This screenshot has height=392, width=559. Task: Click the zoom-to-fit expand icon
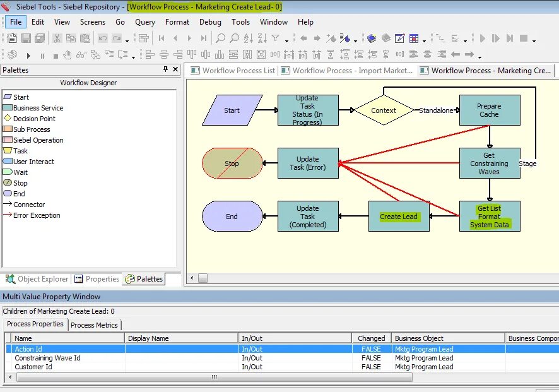(261, 54)
